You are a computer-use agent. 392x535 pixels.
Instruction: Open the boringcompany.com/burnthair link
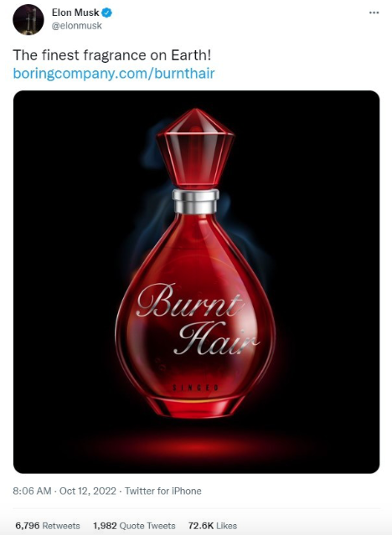tap(114, 74)
